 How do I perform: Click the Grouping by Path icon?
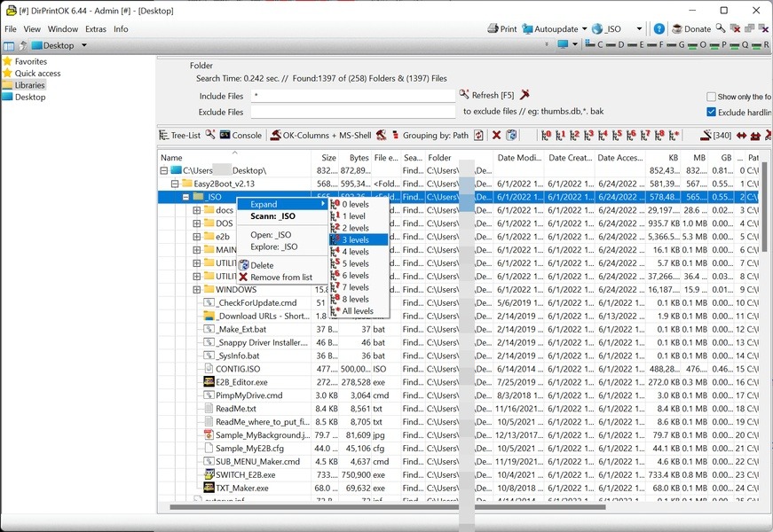(395, 136)
